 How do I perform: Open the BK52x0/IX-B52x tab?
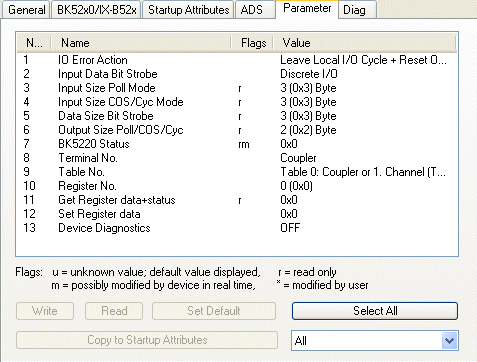coord(97,9)
